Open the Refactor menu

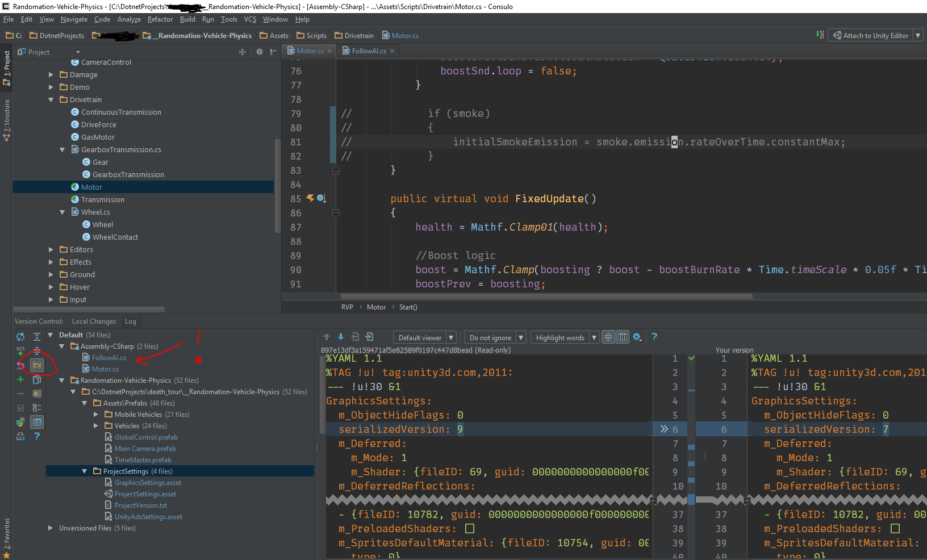click(160, 19)
